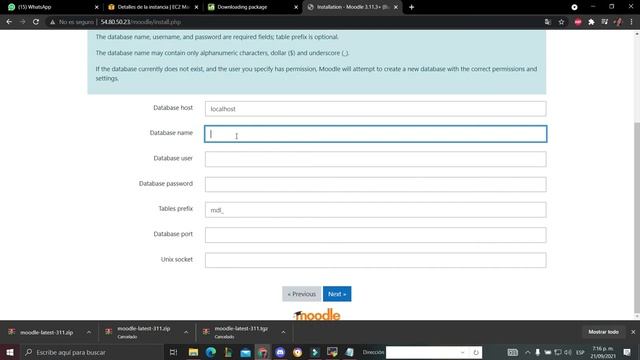Screen dimensions: 640x360
Task: Open the Chrome three-dot menu
Action: (x=631, y=22)
